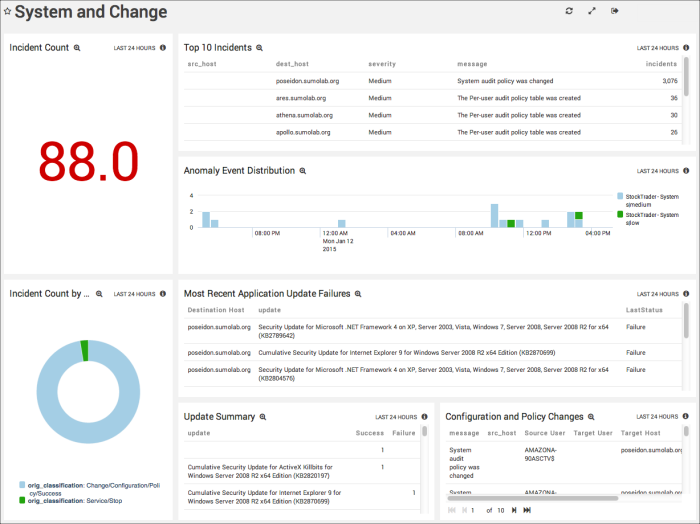700x524 pixels.
Task: Jump to last page of Configuration table
Action: (527, 510)
